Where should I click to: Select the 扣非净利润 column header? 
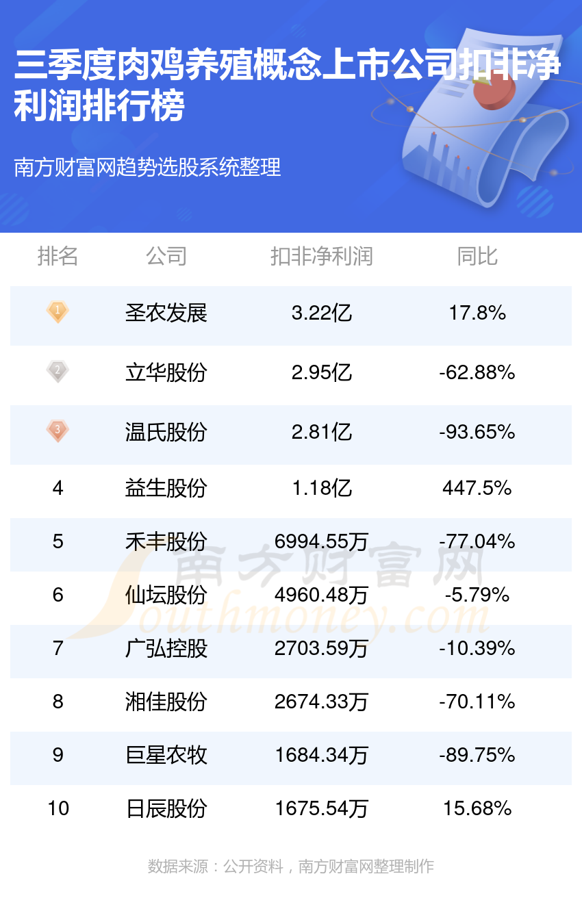click(321, 257)
